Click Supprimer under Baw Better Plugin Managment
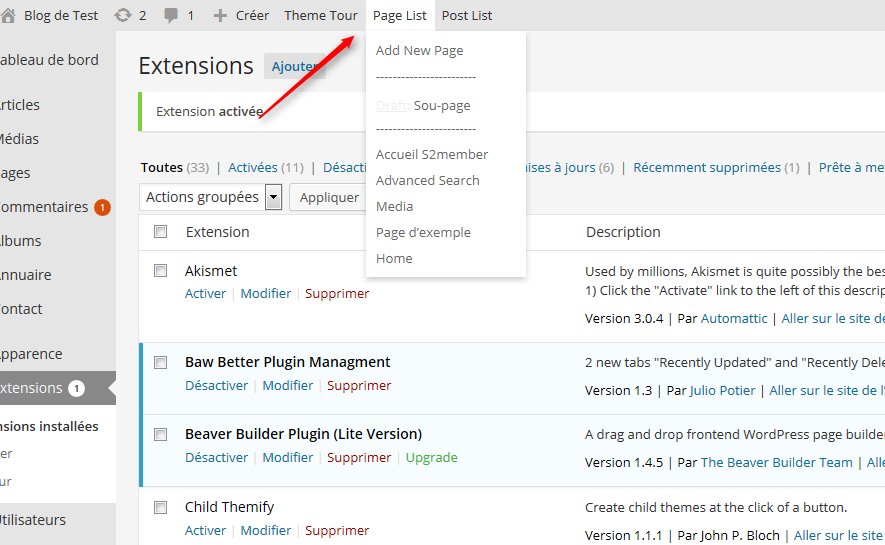 pos(359,385)
